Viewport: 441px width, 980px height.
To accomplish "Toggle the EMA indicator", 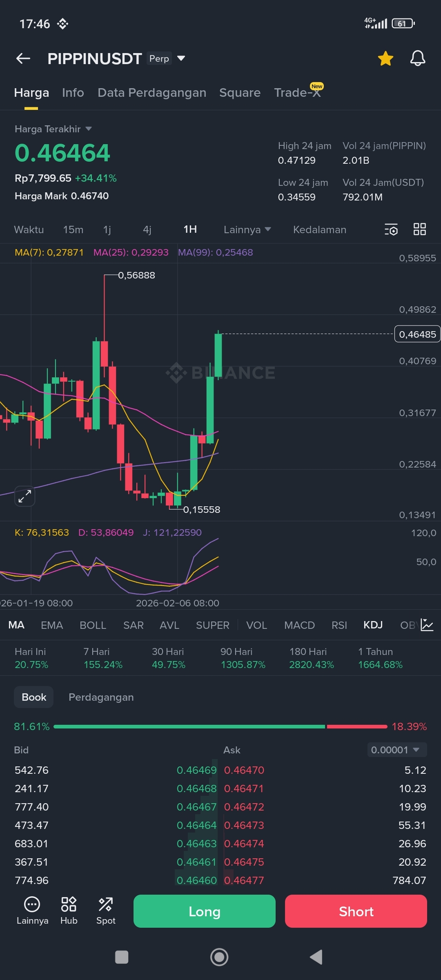I will tap(52, 625).
